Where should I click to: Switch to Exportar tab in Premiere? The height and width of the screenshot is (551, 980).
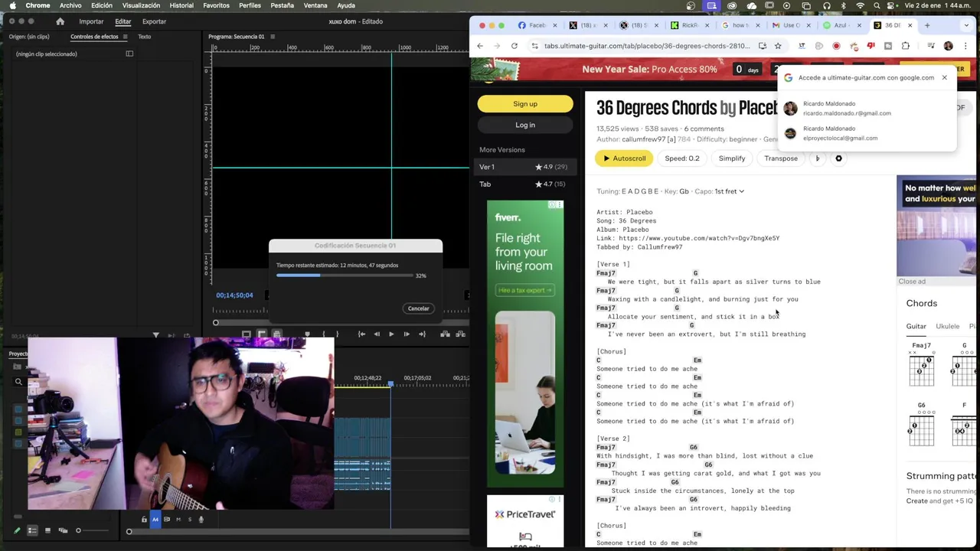[x=154, y=21]
